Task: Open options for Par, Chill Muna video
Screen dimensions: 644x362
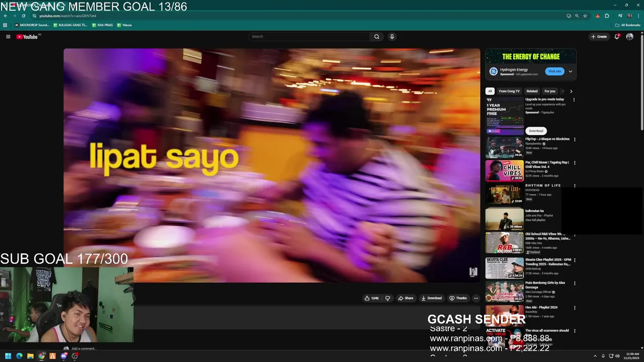Action: point(574,163)
